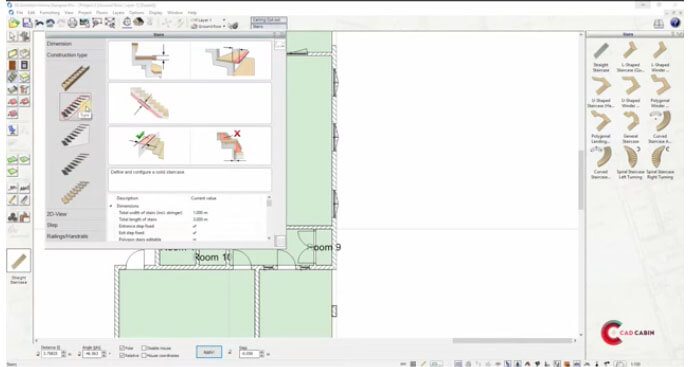Increase the Distance value with stepper
The image size is (689, 367).
point(64,352)
